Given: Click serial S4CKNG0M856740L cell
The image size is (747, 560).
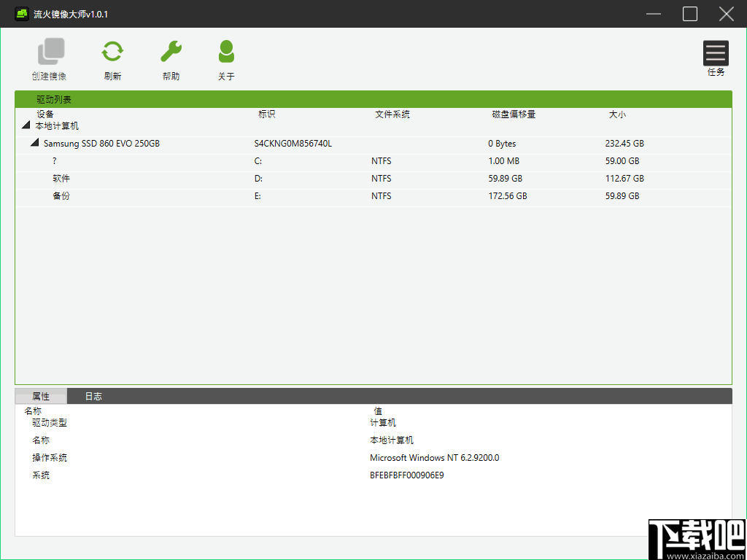Looking at the screenshot, I should (293, 144).
